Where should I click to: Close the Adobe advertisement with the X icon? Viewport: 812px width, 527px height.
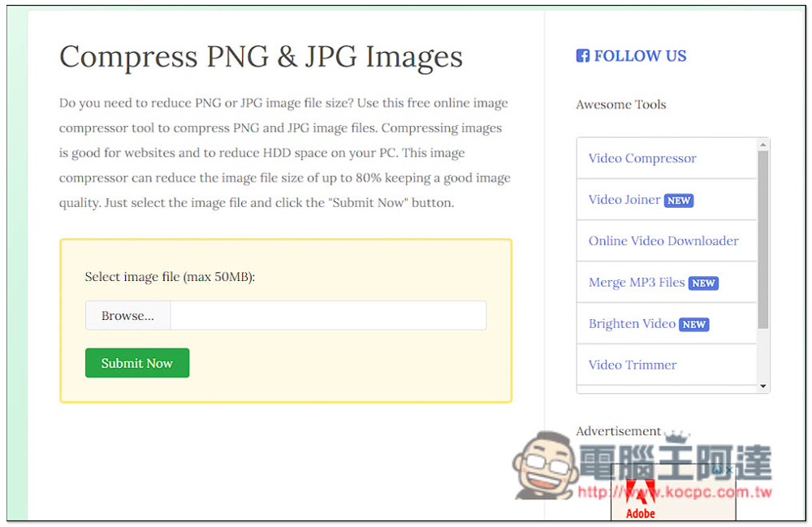point(729,470)
